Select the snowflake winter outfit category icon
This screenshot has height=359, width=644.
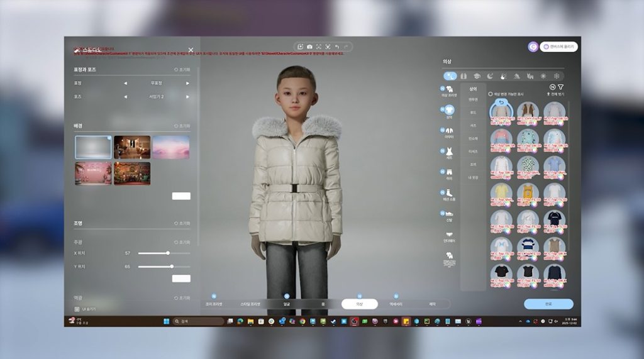point(557,76)
